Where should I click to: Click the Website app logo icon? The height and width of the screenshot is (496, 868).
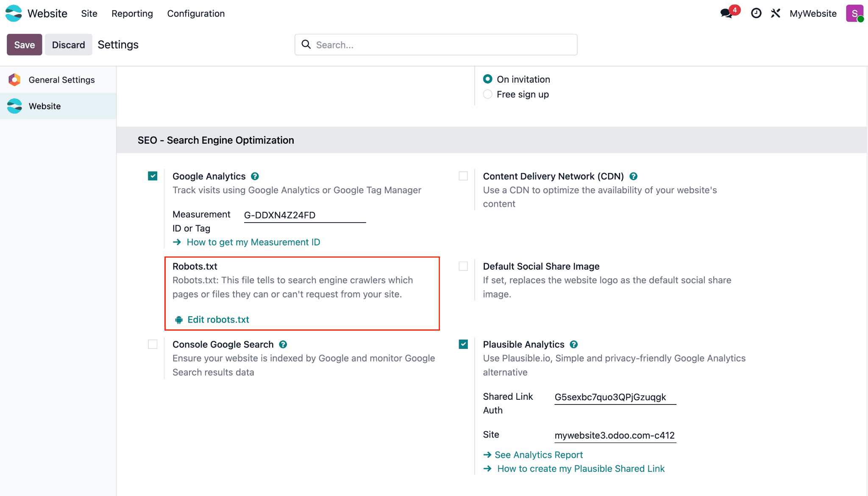[14, 13]
